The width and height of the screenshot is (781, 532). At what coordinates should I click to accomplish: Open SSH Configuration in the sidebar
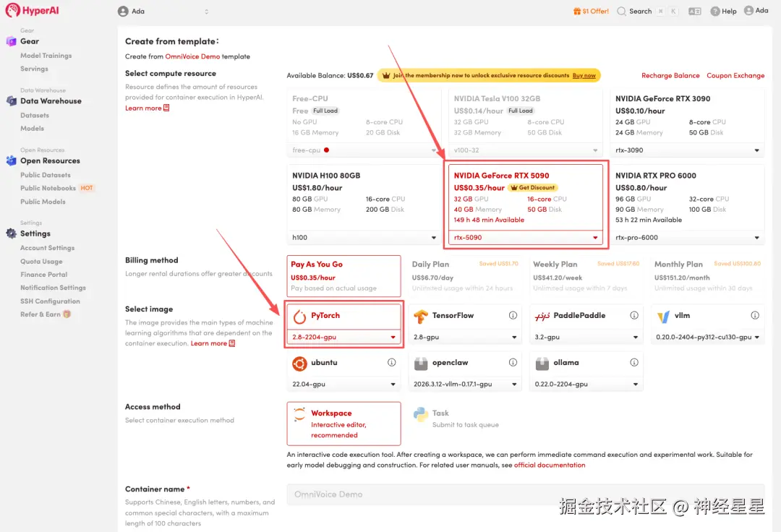[x=50, y=301]
